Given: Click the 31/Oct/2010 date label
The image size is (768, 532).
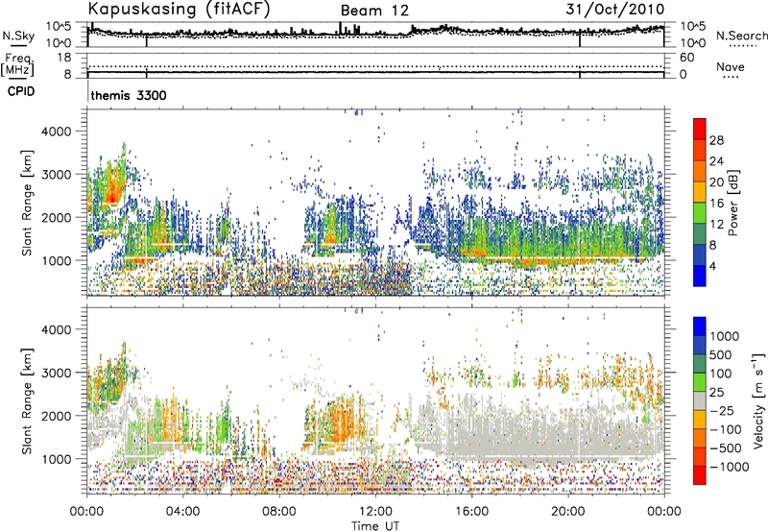Looking at the screenshot, I should pyautogui.click(x=615, y=10).
